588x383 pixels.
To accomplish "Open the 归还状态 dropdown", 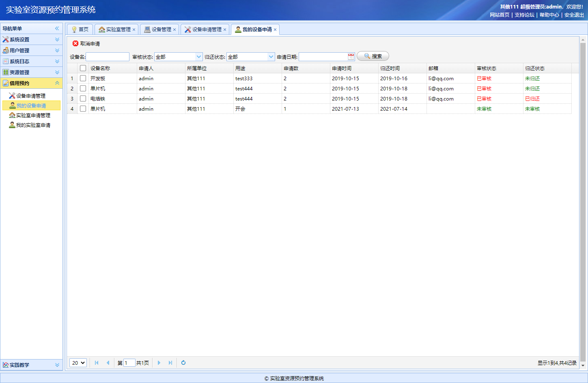I will tap(271, 57).
